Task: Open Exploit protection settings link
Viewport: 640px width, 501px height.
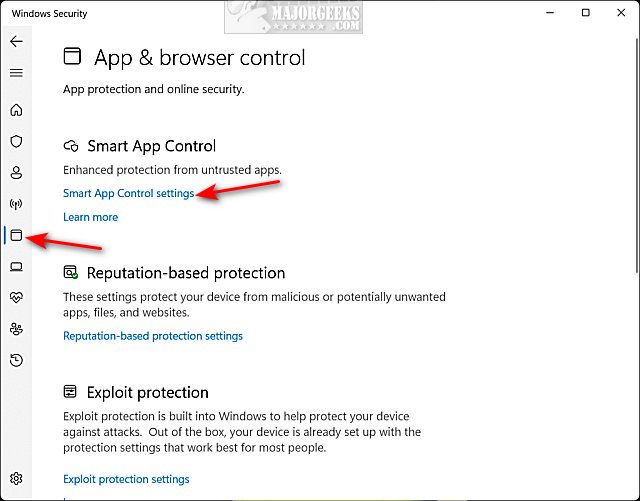Action: coord(126,479)
